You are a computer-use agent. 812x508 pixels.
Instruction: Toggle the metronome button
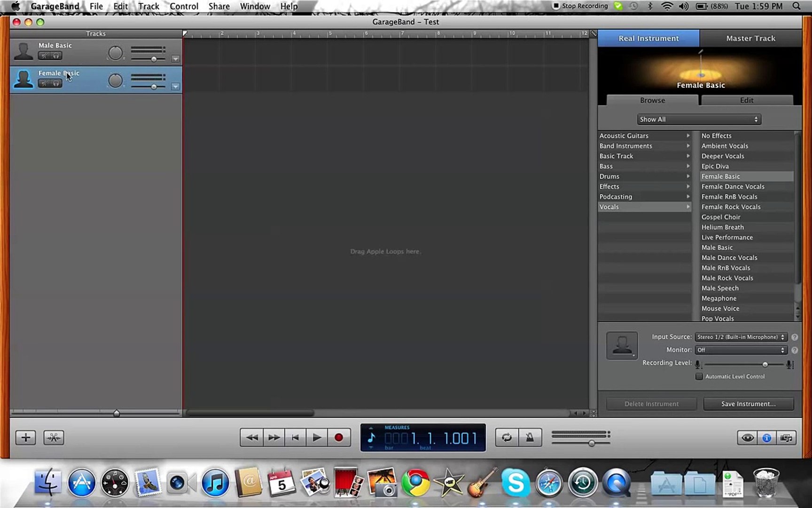530,437
